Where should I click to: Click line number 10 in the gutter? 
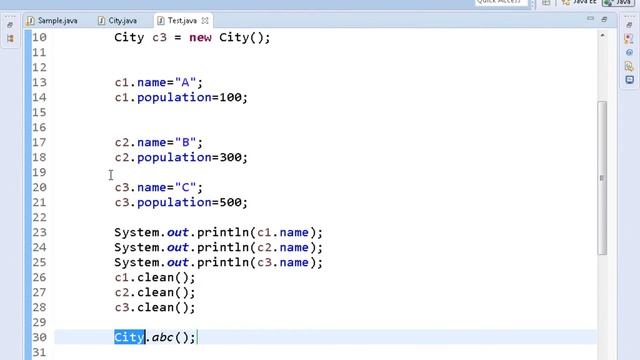point(39,38)
